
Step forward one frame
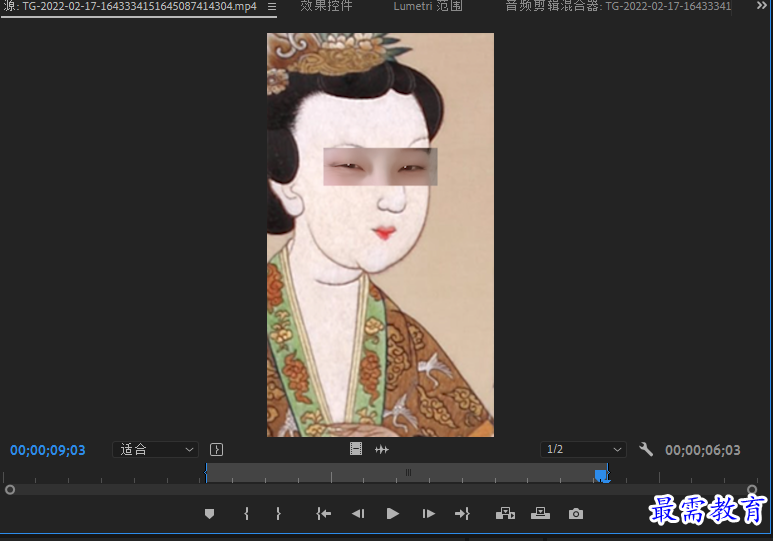(428, 514)
